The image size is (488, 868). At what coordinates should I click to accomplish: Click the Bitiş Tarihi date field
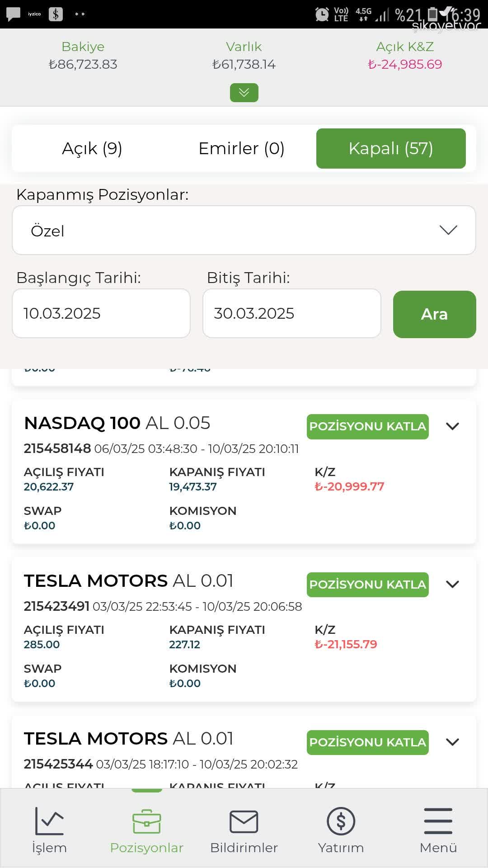coord(292,313)
